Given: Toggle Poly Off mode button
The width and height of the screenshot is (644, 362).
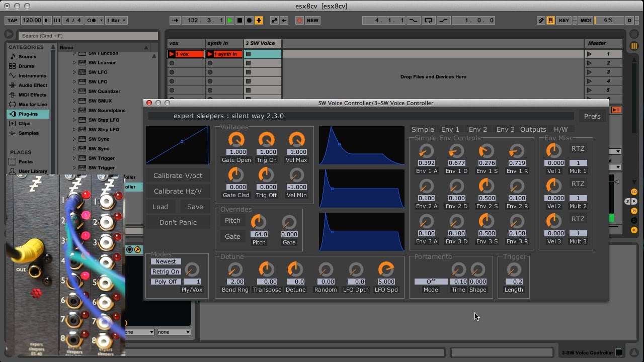Looking at the screenshot, I should [166, 282].
